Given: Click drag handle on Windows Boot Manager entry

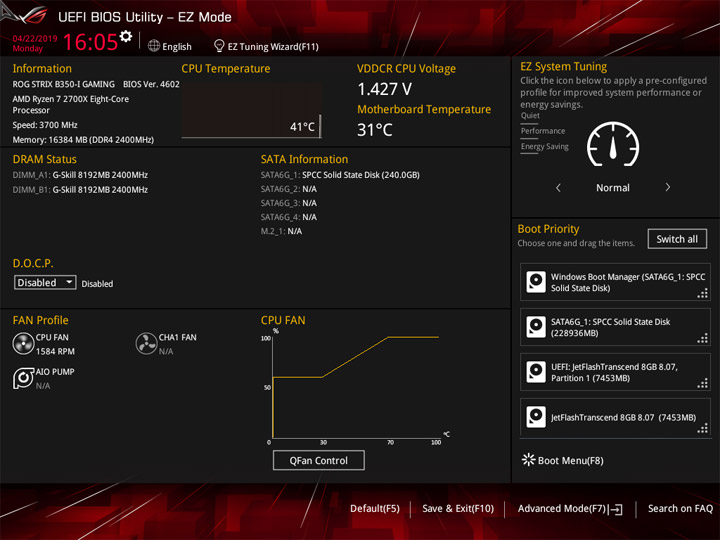Looking at the screenshot, I should tap(703, 293).
